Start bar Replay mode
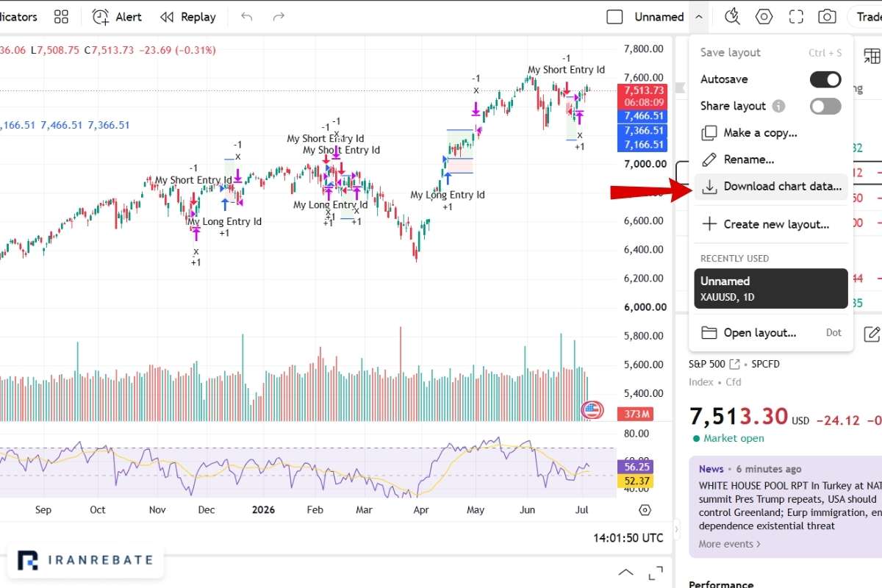882x588 pixels. pyautogui.click(x=188, y=17)
